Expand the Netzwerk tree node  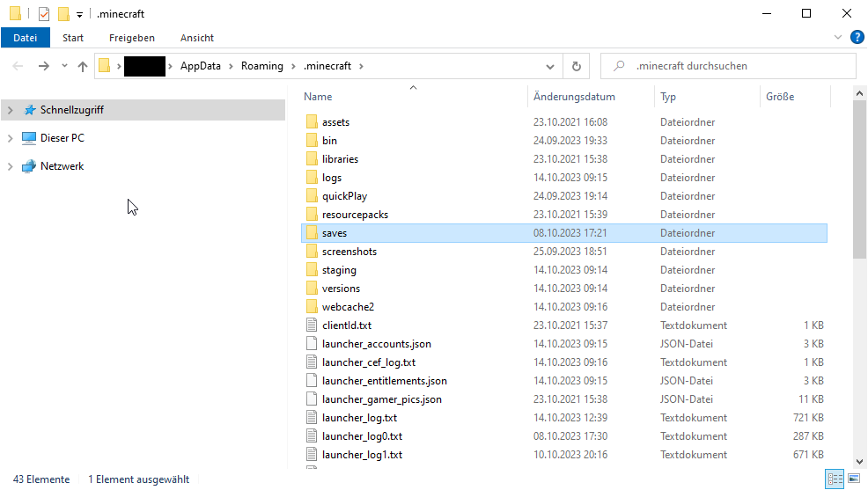point(10,166)
